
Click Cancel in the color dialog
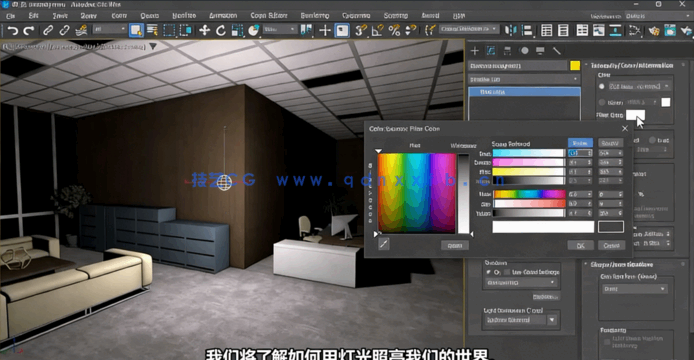coord(611,245)
